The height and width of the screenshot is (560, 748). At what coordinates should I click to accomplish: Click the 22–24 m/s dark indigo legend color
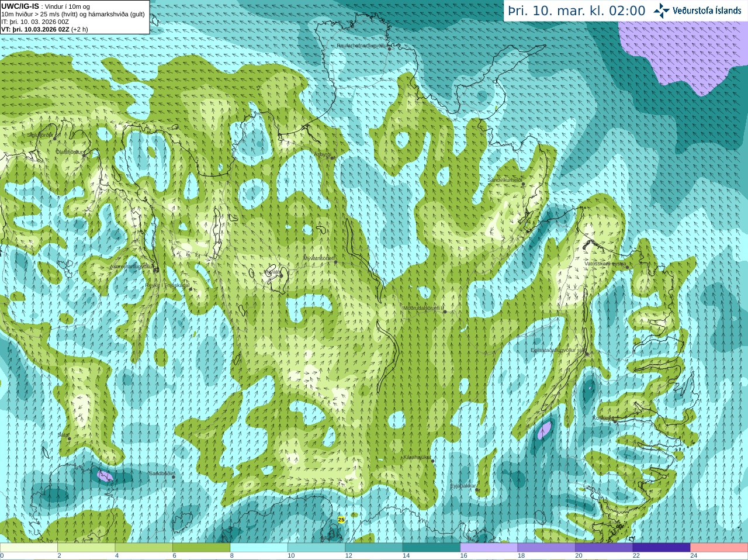(662, 548)
